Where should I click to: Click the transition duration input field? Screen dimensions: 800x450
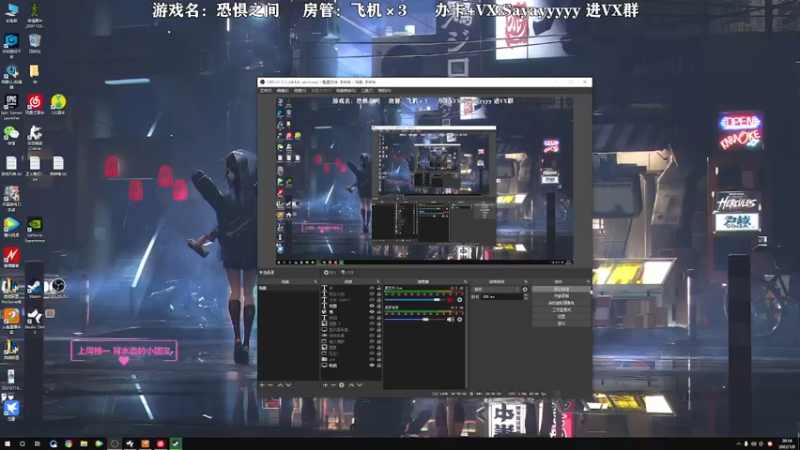(502, 296)
